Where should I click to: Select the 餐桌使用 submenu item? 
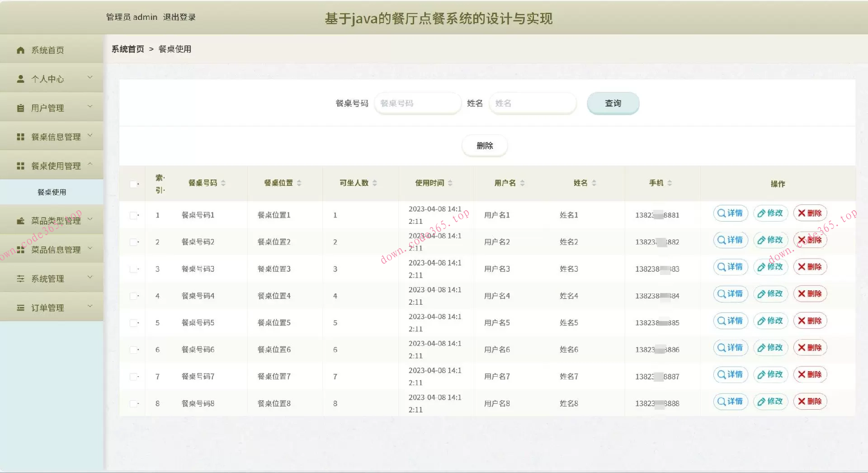51,192
